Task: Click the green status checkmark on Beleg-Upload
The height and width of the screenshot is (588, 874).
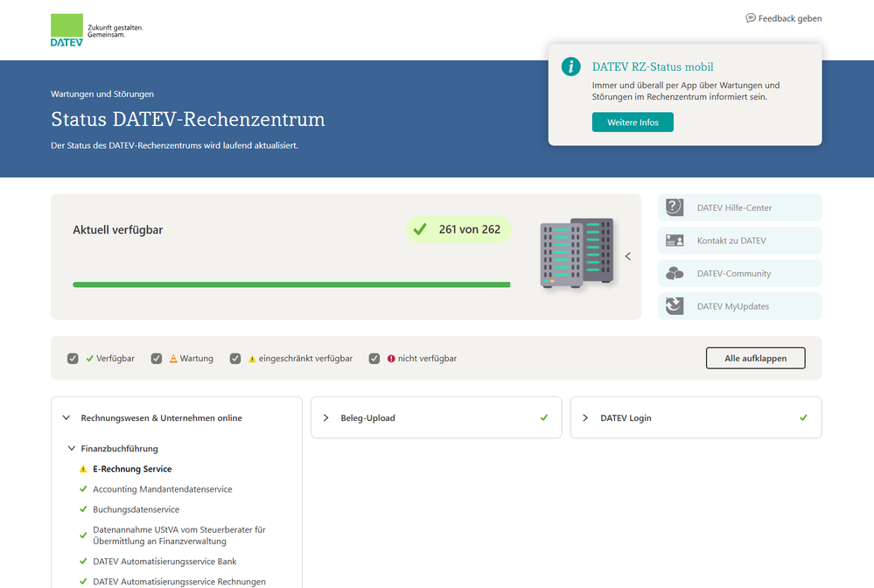Action: 544,417
